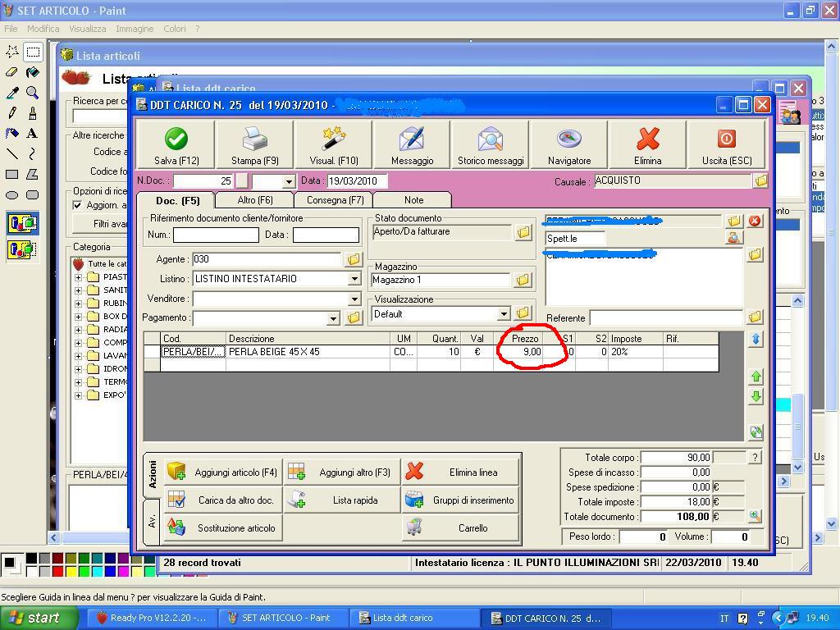Click the Elimina red X icon

[x=647, y=139]
